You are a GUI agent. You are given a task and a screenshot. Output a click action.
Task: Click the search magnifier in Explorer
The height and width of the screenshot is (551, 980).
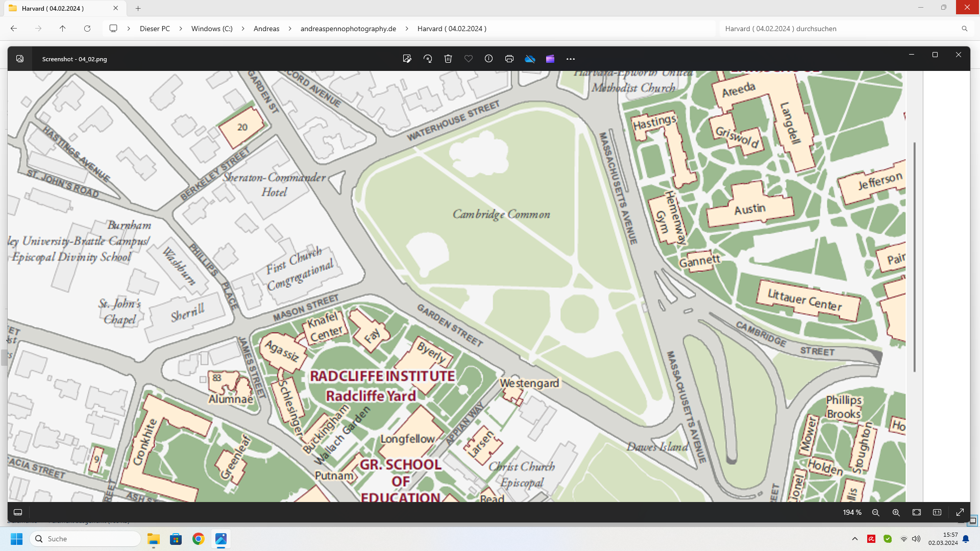click(965, 29)
